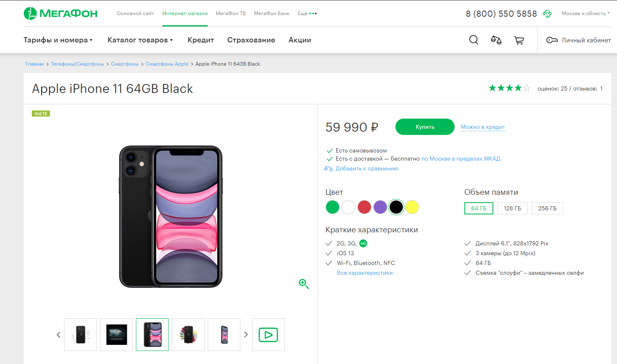This screenshot has height=364, width=617.
Task: Select 128 ГБ memory option
Action: [512, 208]
